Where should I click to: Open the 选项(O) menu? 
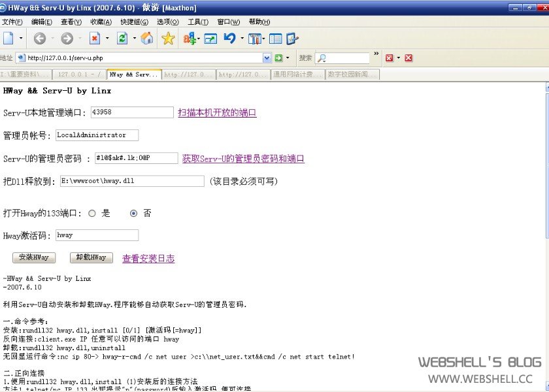[x=168, y=22]
